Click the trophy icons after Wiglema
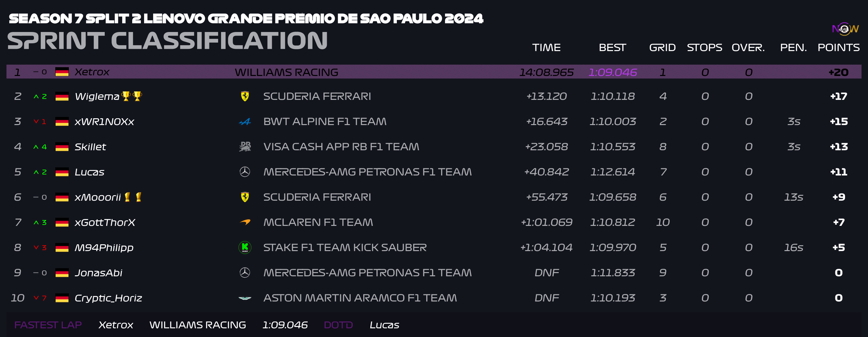The width and height of the screenshot is (868, 337). [132, 96]
